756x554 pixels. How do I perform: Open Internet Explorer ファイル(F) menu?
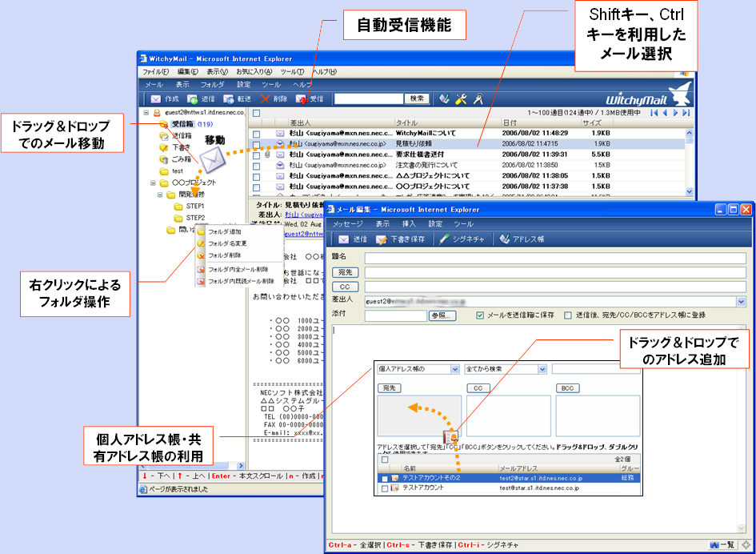(155, 72)
